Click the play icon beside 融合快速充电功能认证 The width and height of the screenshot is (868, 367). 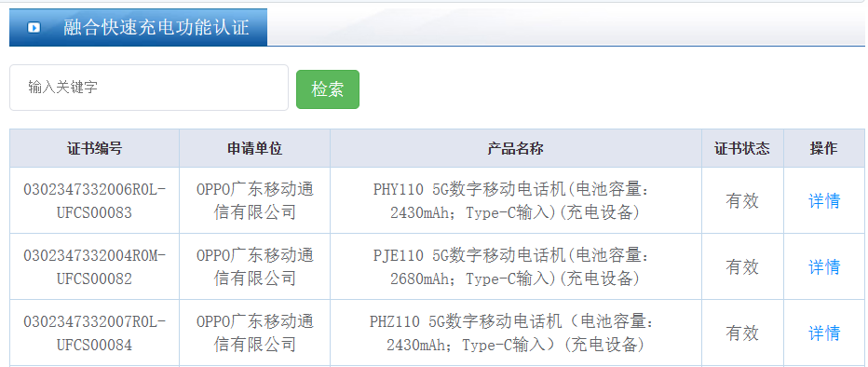[x=34, y=27]
